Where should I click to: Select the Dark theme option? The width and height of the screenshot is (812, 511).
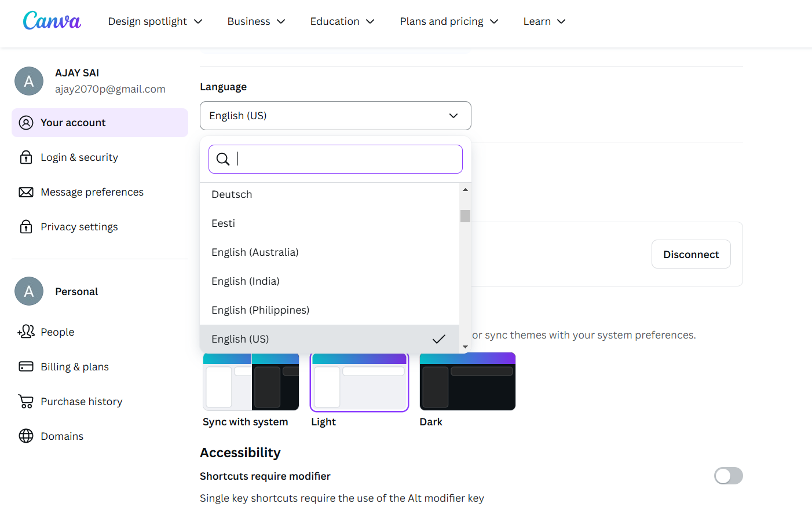[x=467, y=382]
